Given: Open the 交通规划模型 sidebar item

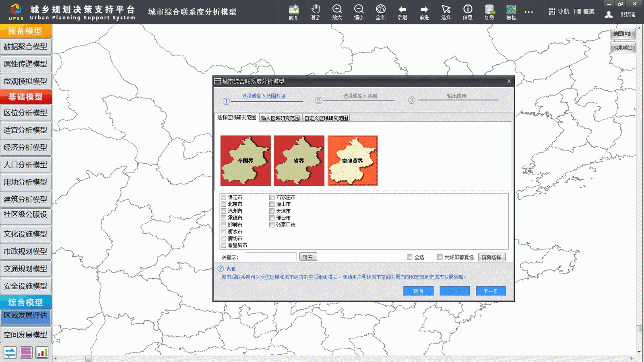Looking at the screenshot, I should click(26, 268).
